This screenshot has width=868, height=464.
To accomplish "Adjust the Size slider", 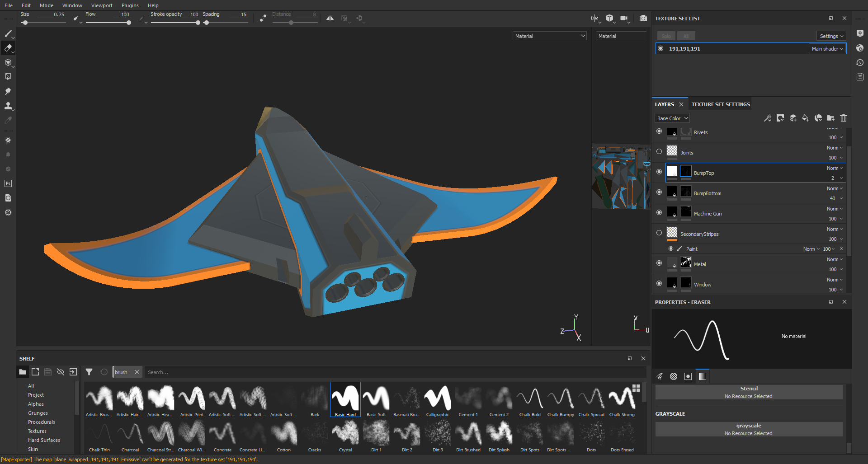I will coord(43,23).
